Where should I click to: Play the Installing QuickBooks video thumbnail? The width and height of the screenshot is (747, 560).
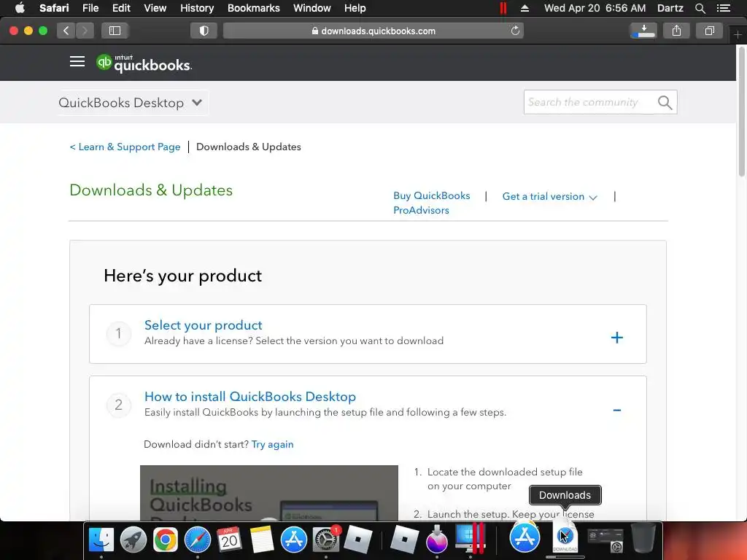click(269, 493)
